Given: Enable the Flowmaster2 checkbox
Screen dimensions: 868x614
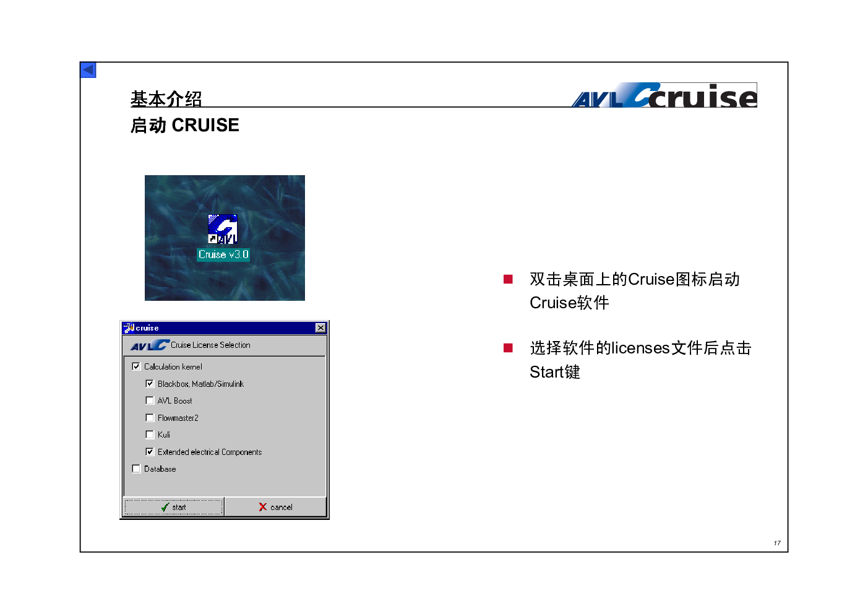Looking at the screenshot, I should pyautogui.click(x=150, y=418).
